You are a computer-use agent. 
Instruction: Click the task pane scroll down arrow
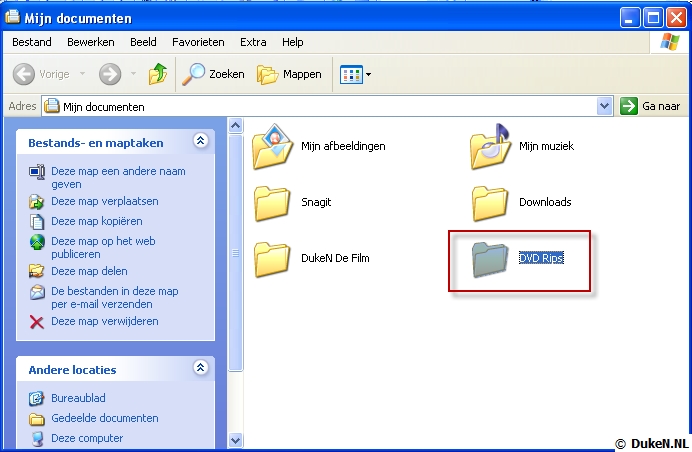tap(236, 440)
